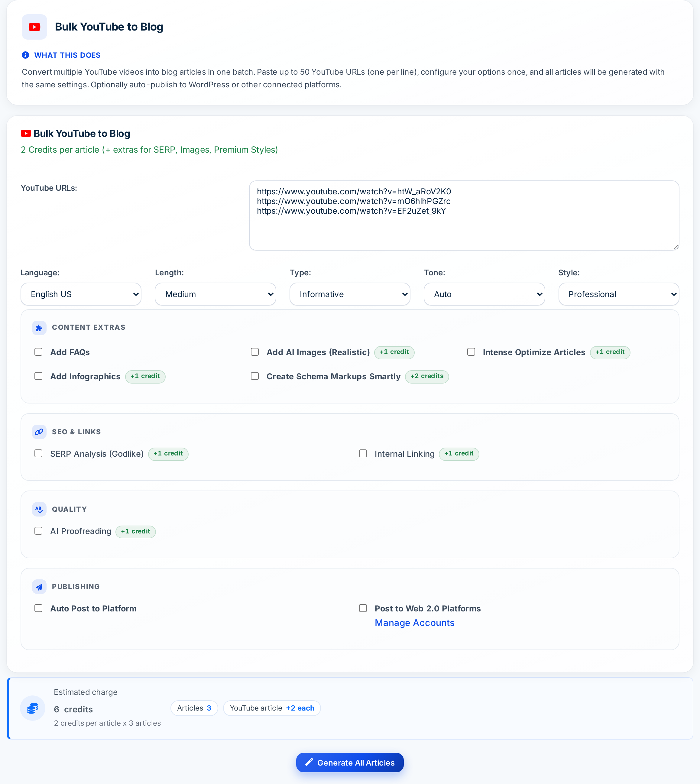Open the Manage Accounts link
700x784 pixels.
(415, 623)
